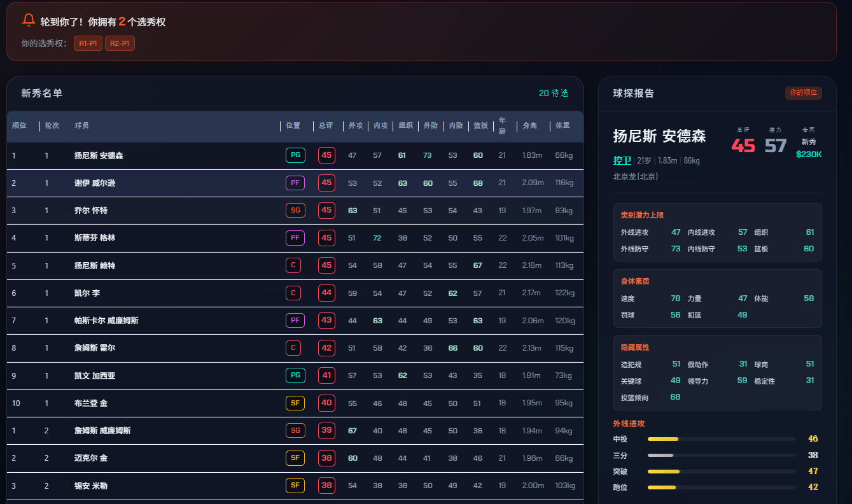Click PF position badge for 斯蒂芬 格林
This screenshot has width=852, height=504.
[295, 238]
